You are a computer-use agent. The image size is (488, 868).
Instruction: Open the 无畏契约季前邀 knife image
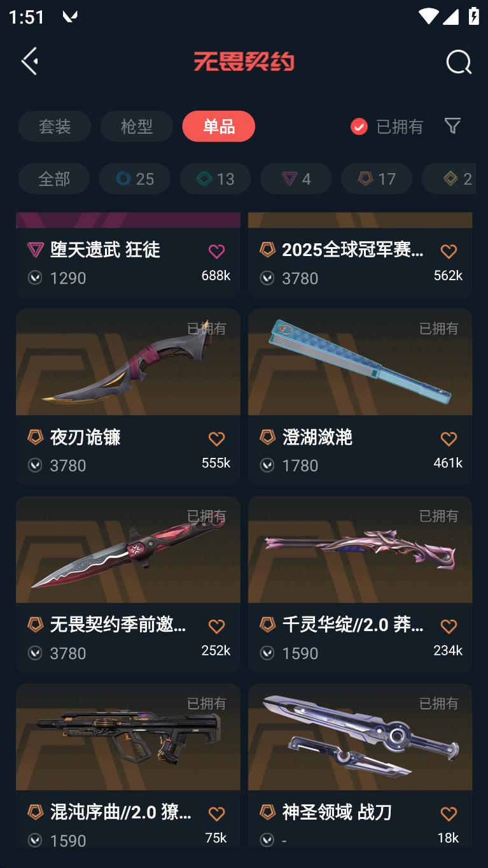coord(128,550)
